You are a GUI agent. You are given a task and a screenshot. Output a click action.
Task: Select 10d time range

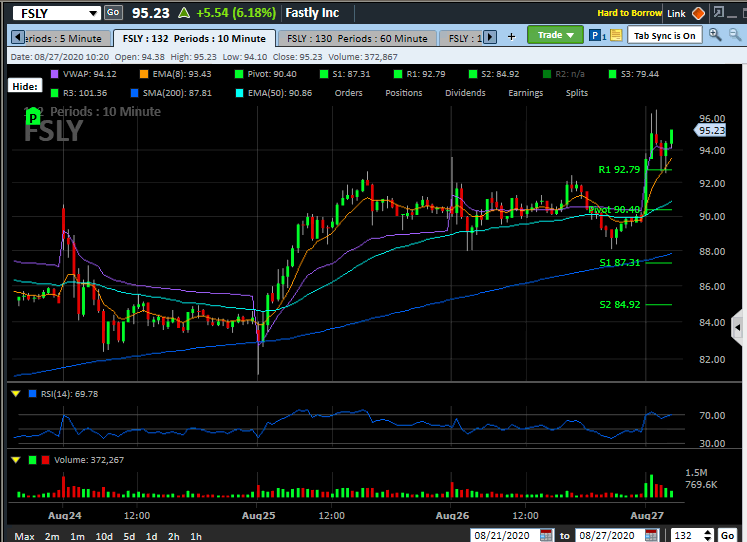[104, 536]
